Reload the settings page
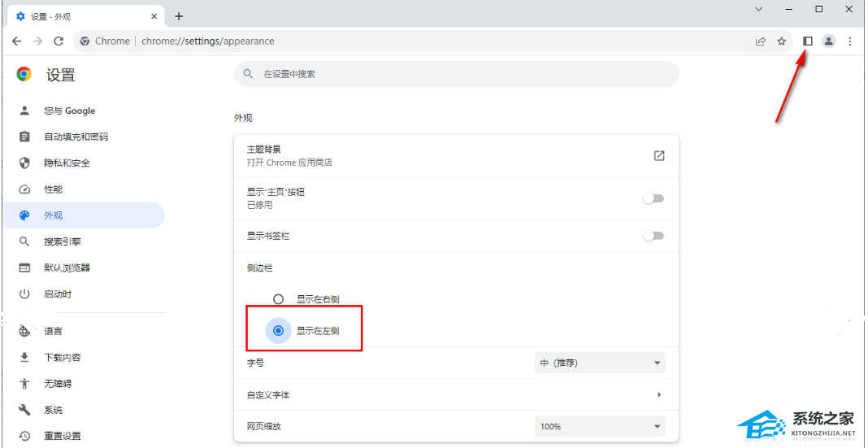Viewport: 868px width, 448px height. pyautogui.click(x=59, y=41)
